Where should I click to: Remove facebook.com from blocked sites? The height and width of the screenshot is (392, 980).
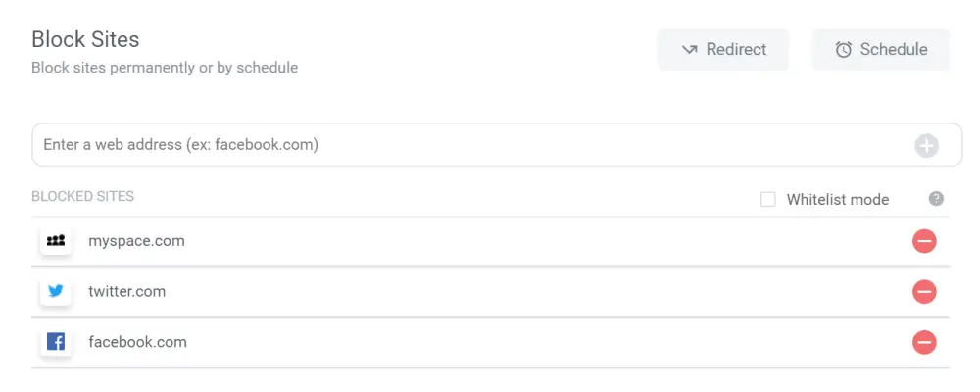[924, 342]
